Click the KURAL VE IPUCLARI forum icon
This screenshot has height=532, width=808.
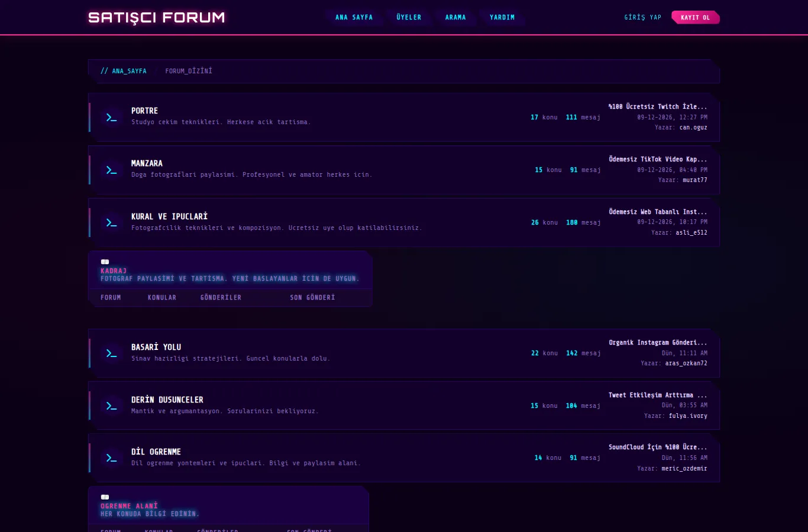[x=111, y=222]
